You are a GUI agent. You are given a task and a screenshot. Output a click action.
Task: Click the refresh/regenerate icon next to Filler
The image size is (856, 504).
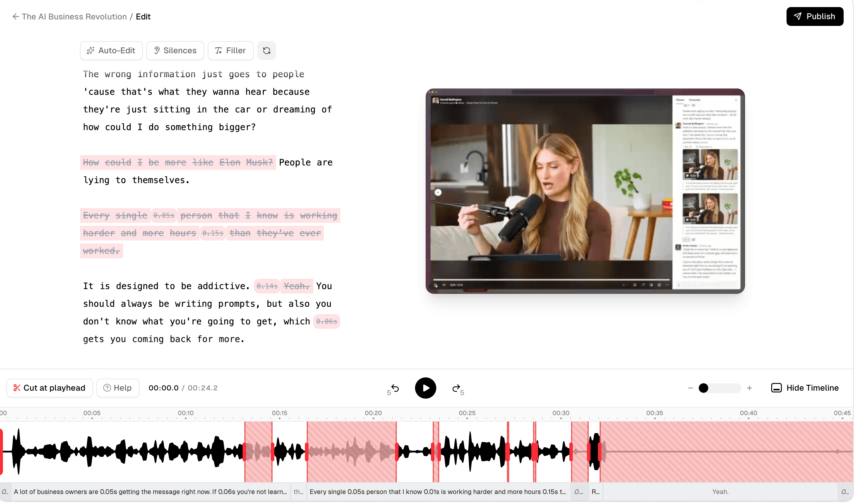267,50
